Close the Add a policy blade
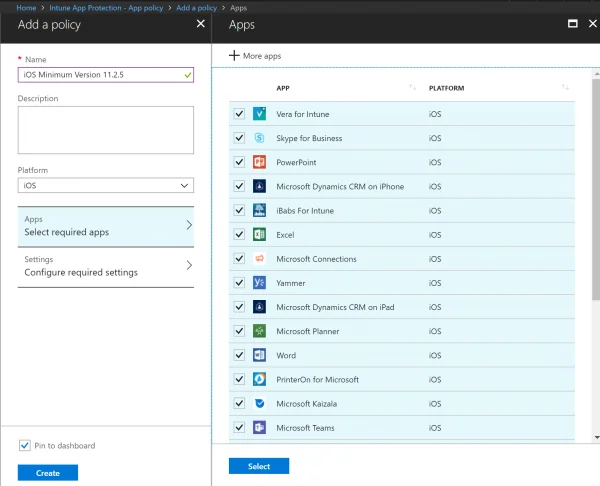600x486 pixels. pos(201,24)
